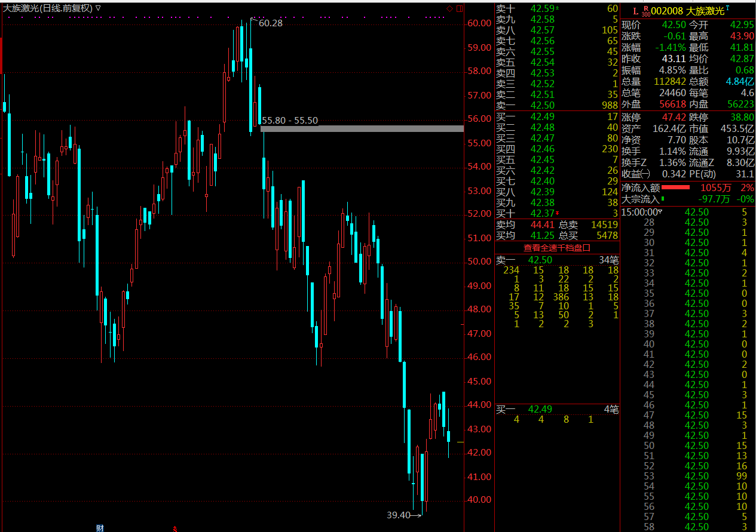Expand the 15:00:00 tick time dropdown
Image resolution: width=756 pixels, height=532 pixels.
click(x=660, y=212)
